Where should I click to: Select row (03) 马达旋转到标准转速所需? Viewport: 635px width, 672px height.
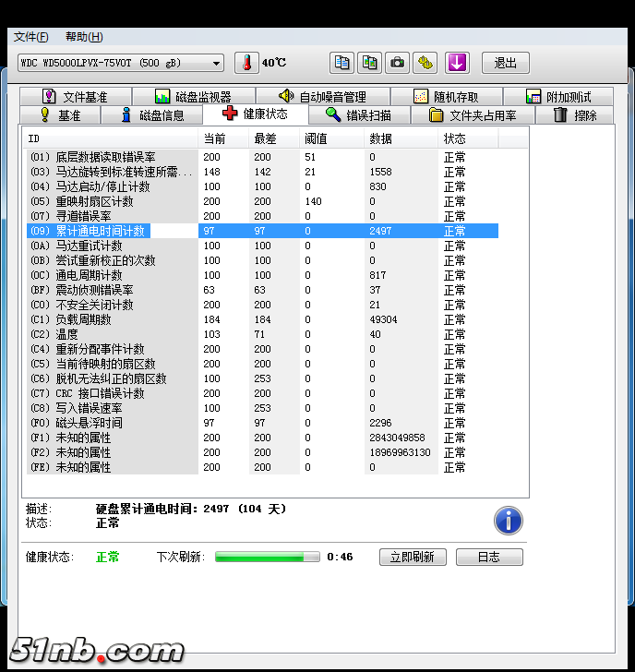coord(262,172)
